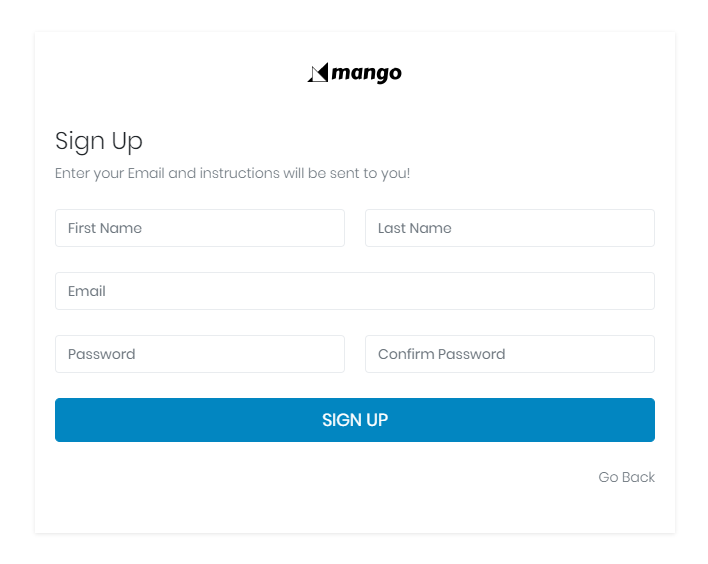Screen dimensions: 708x564
Task: Click the "mango" wordmark text
Action: 367,73
